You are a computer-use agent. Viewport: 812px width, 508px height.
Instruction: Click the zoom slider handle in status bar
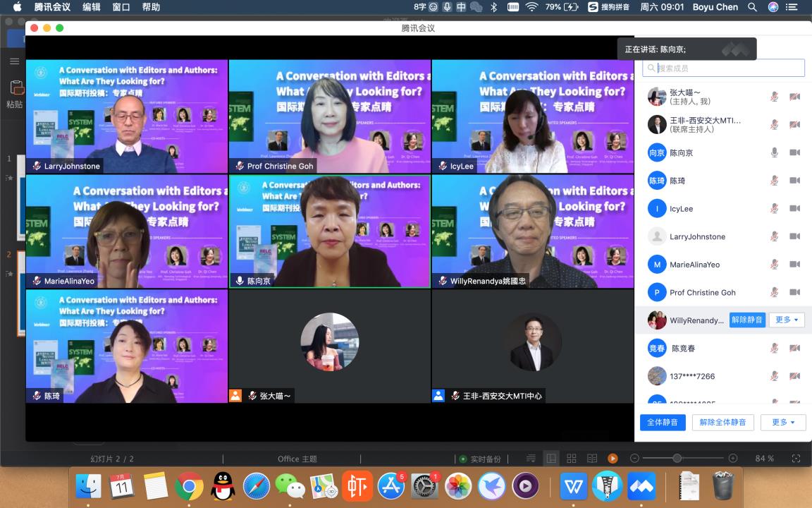(x=677, y=459)
